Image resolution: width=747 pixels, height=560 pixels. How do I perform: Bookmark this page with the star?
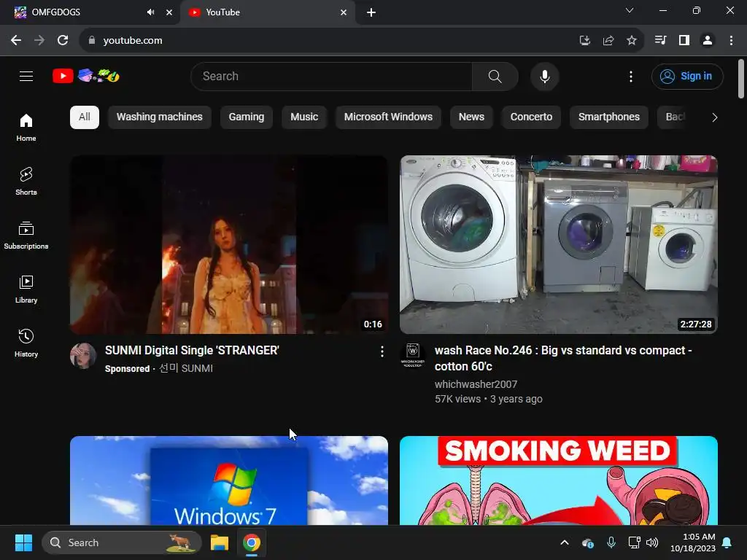tap(631, 41)
